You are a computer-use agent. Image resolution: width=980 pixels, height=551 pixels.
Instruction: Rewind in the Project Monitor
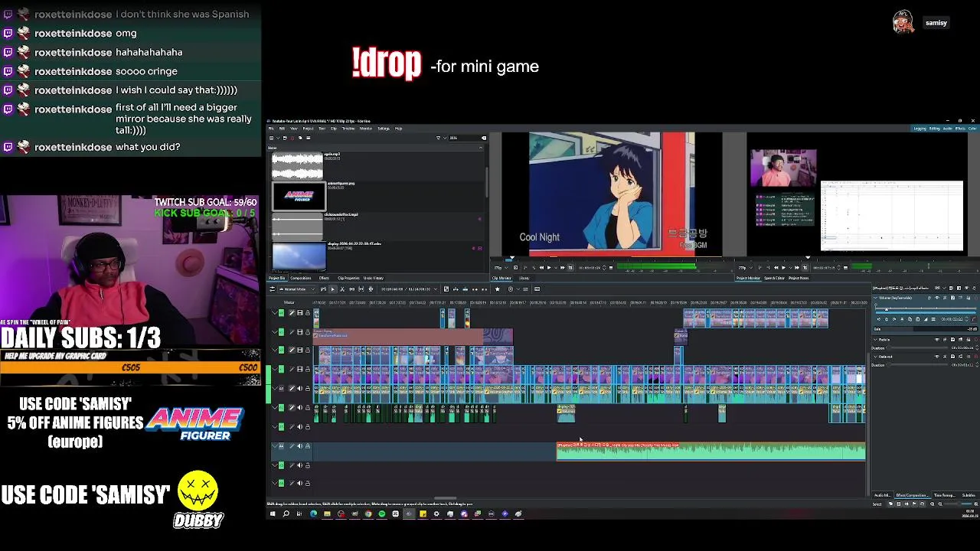(x=776, y=268)
